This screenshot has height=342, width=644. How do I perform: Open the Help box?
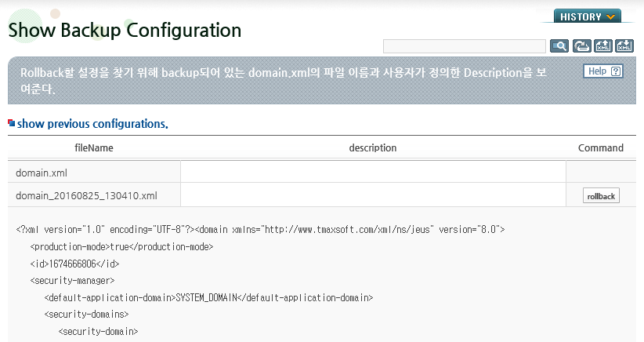click(603, 71)
